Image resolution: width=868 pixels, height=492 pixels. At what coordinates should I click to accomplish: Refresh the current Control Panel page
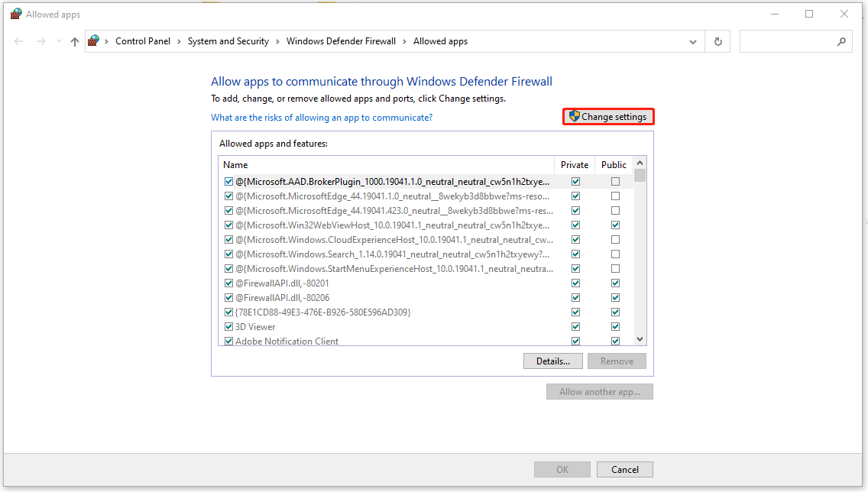[x=717, y=41]
